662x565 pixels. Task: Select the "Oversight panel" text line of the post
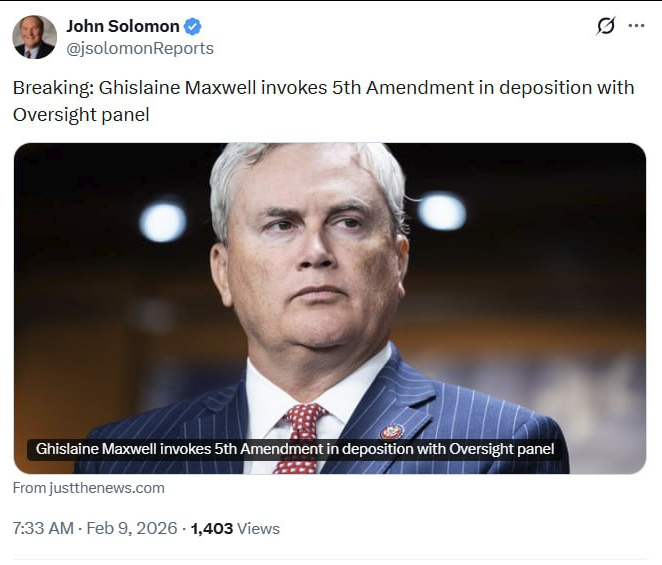pyautogui.click(x=81, y=114)
